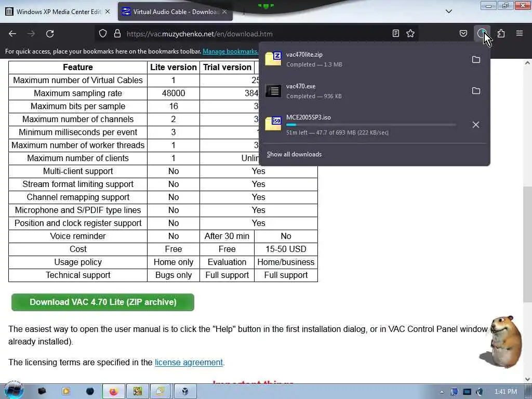Click the scrollbar up arrow
The image size is (532, 399).
point(527,63)
